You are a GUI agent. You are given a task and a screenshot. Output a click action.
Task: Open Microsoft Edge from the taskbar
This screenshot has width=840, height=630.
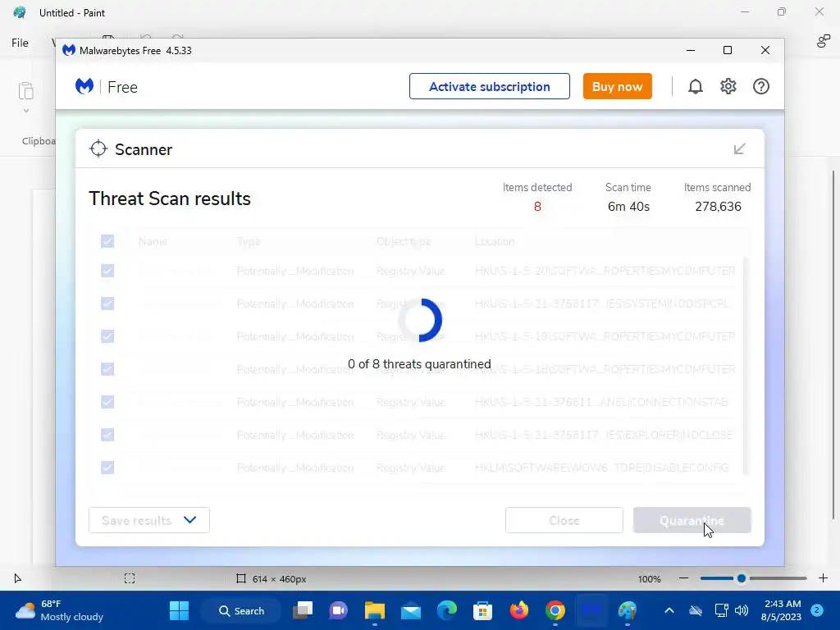447,610
